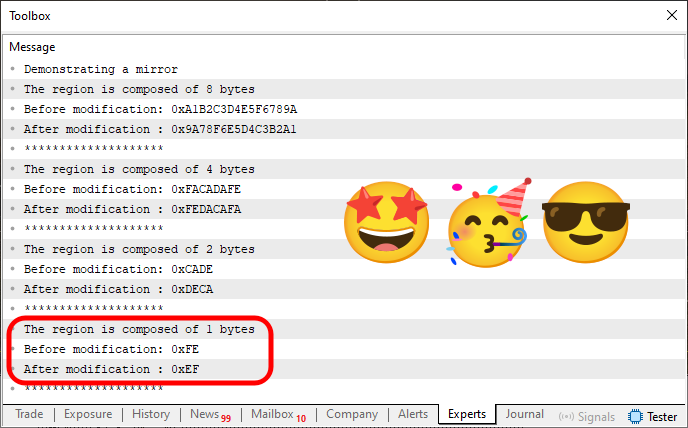
Task: Open the History tab
Action: click(151, 414)
